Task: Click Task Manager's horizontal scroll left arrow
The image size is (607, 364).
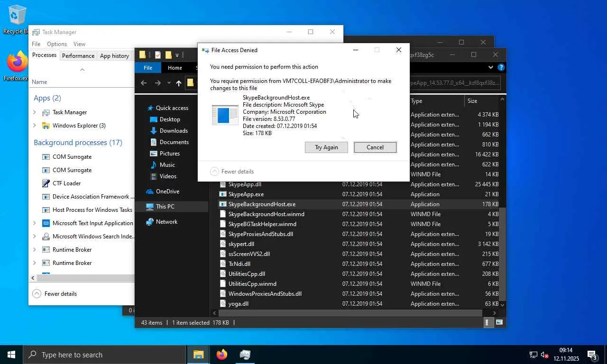Action: click(x=33, y=278)
